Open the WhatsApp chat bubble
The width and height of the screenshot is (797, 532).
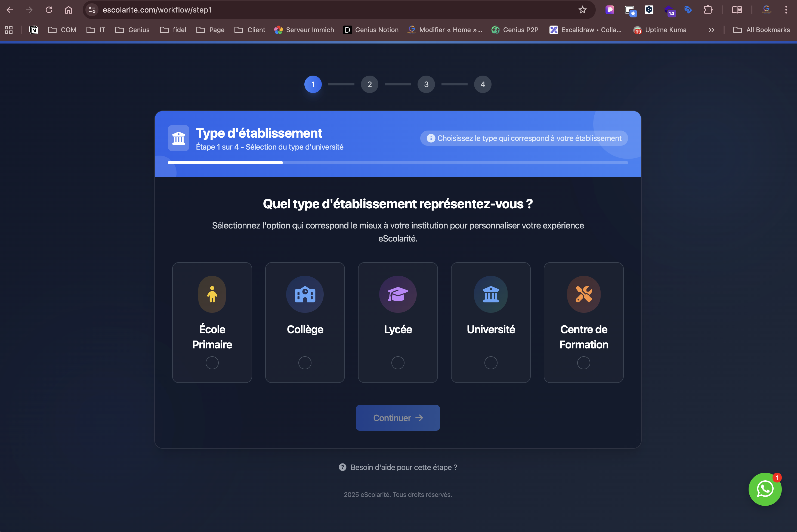(765, 489)
